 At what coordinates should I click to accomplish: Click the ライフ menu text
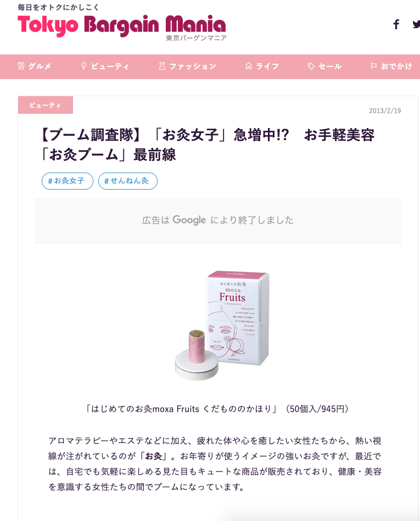[267, 66]
